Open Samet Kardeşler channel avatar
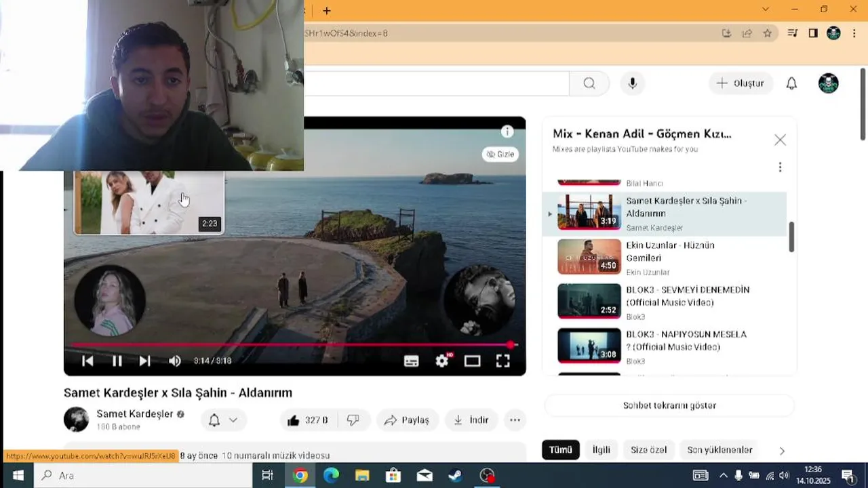Screen dimensions: 868x488 tap(76, 420)
